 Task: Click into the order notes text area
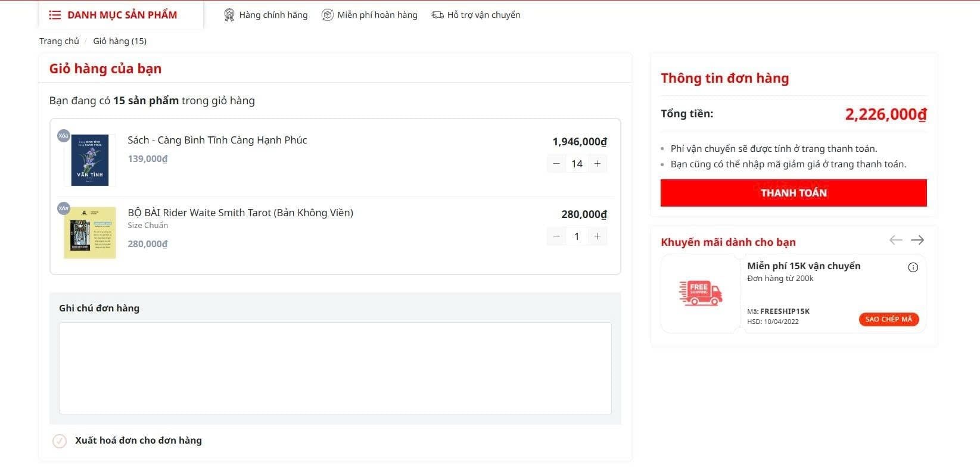[335, 368]
